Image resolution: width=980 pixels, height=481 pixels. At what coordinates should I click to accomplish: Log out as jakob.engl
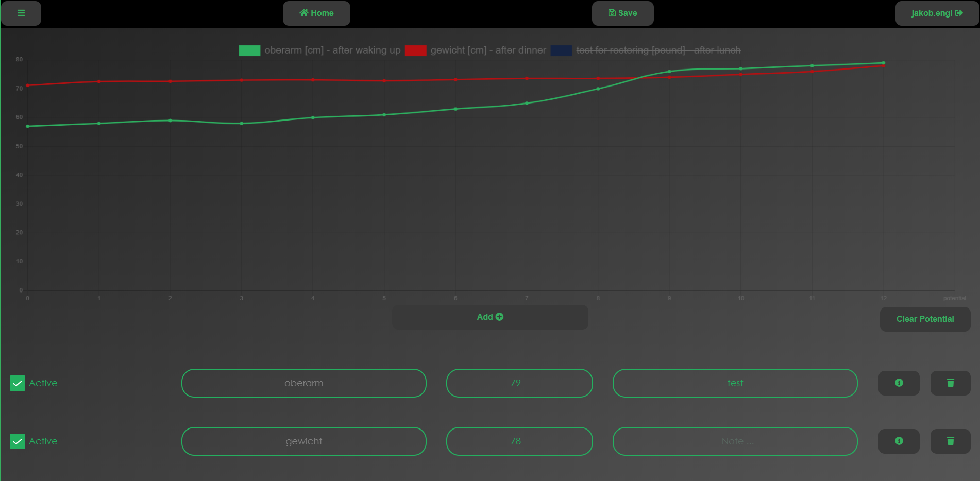click(x=937, y=13)
